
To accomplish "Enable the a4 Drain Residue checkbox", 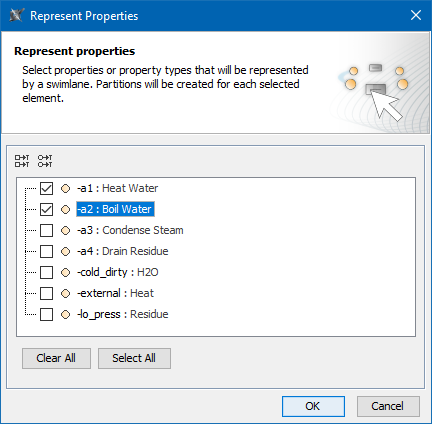I will pos(46,251).
